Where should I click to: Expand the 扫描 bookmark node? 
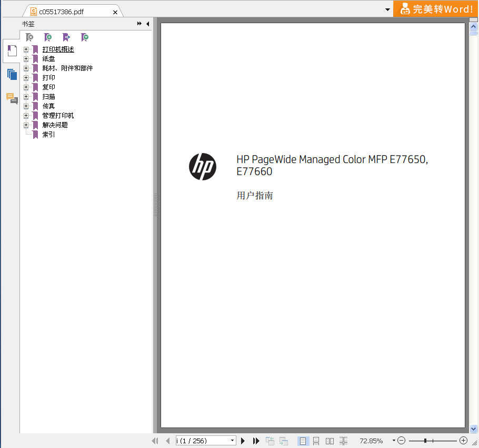tap(26, 96)
